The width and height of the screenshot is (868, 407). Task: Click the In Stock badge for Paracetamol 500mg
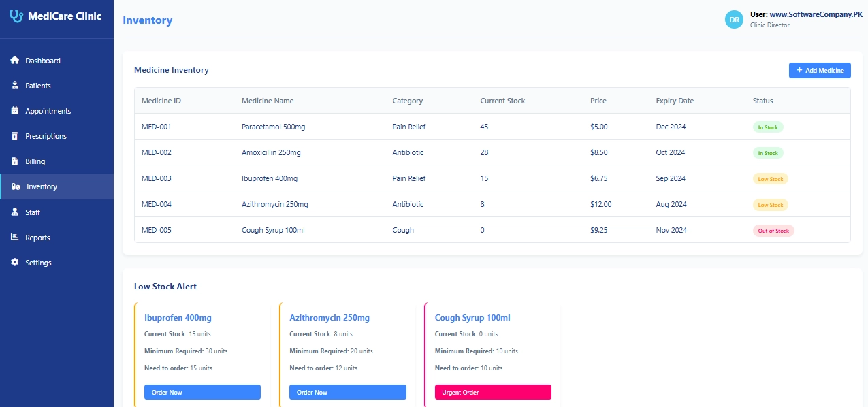tap(768, 127)
